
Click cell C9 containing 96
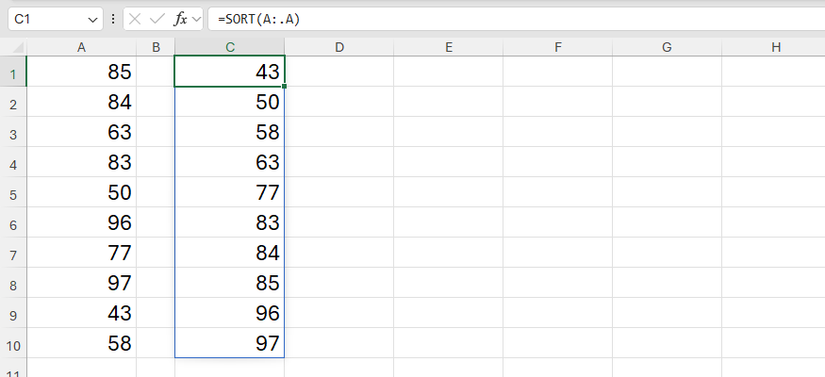tap(230, 313)
